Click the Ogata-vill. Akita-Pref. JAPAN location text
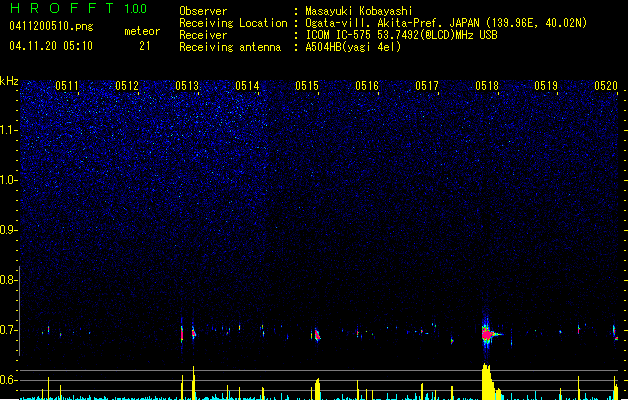The image size is (629, 400). [x=446, y=23]
